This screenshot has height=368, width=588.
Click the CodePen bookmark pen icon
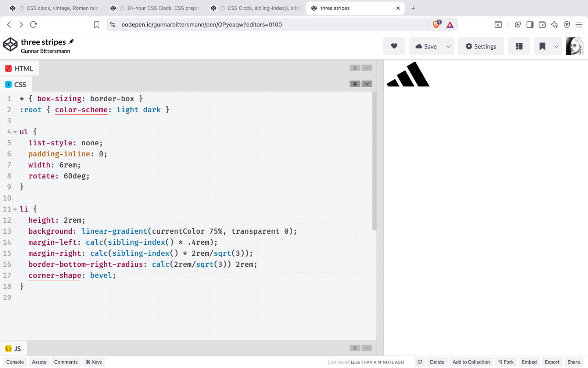542,46
